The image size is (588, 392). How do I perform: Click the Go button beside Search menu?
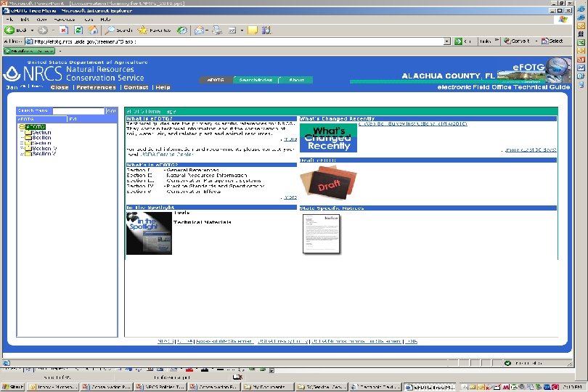[111, 111]
